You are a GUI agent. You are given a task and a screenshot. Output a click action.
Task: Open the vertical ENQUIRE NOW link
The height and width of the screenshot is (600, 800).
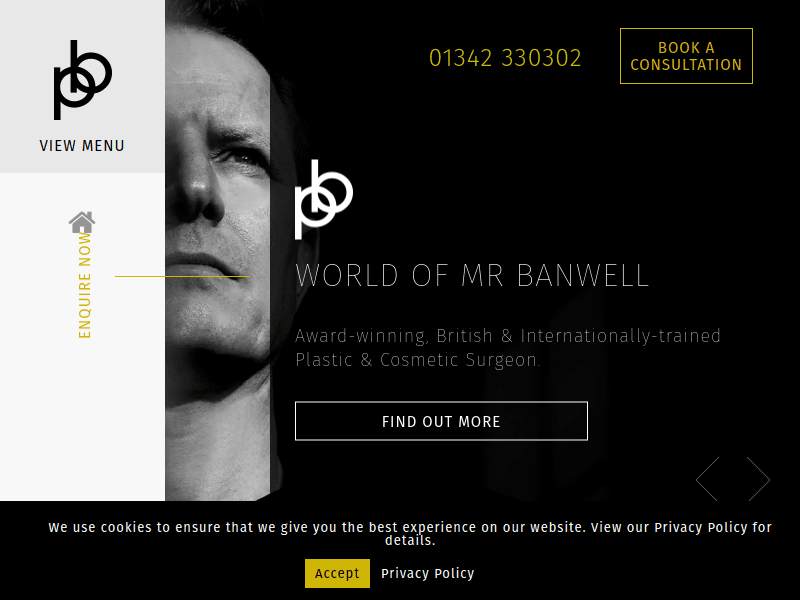(x=85, y=285)
